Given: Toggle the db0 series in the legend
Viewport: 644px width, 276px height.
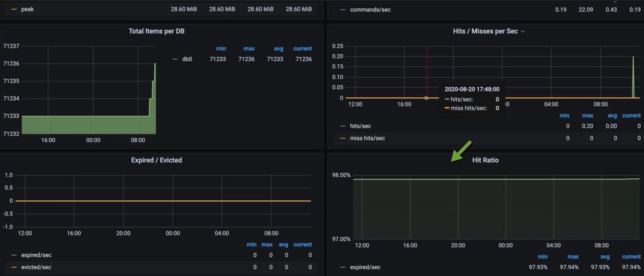Looking at the screenshot, I should click(x=187, y=59).
